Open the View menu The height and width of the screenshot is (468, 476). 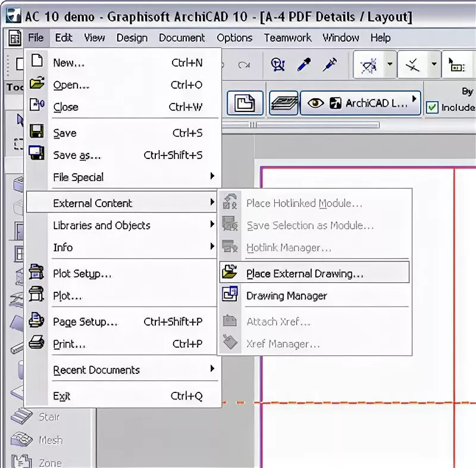click(x=95, y=38)
